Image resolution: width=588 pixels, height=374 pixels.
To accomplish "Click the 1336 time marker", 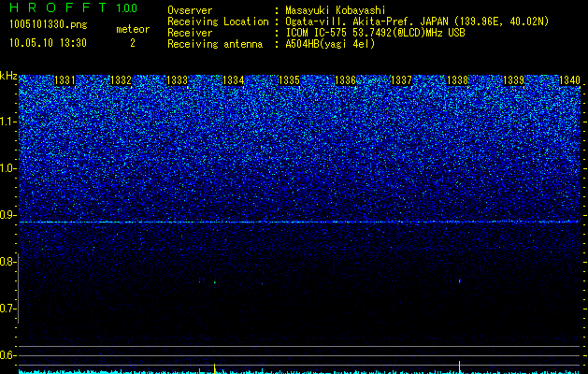I will point(345,80).
